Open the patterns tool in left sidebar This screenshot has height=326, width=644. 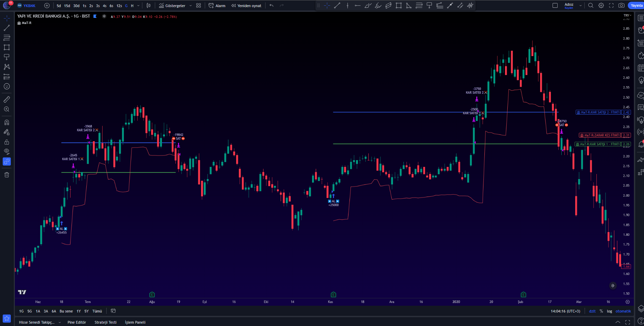pyautogui.click(x=7, y=67)
